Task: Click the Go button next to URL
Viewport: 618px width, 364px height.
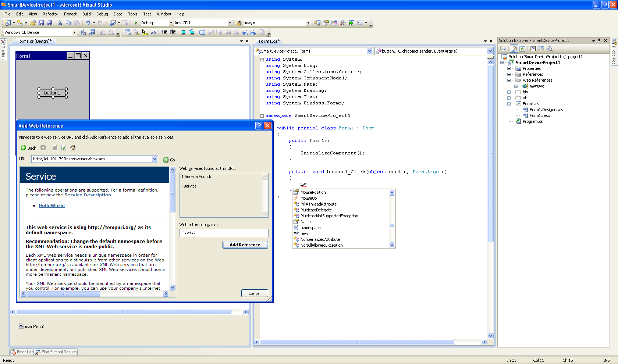Action: pyautogui.click(x=169, y=160)
